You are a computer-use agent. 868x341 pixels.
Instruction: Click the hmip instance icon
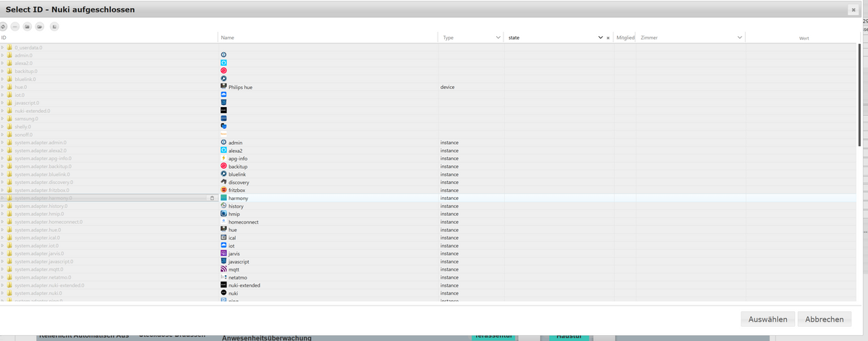point(224,214)
